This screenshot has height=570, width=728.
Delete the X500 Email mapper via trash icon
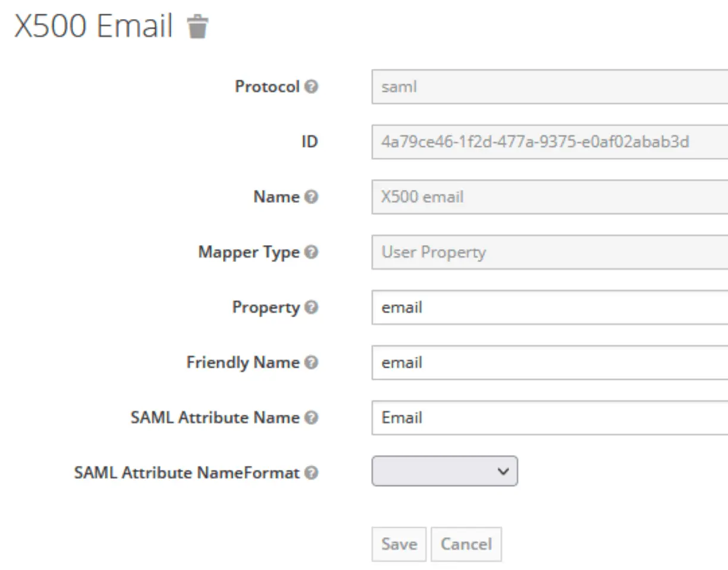tap(198, 27)
